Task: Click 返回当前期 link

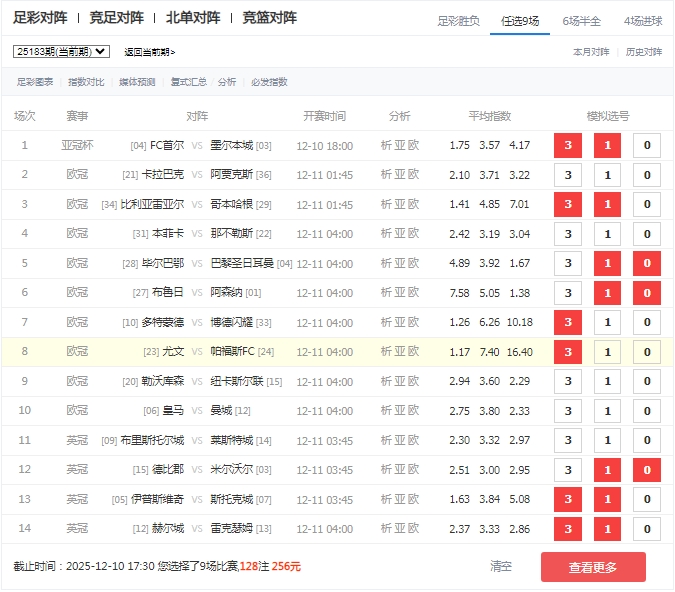Action: pos(150,52)
